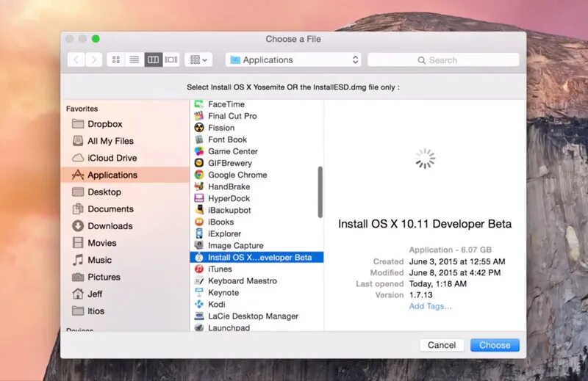
Task: Switch to icon view
Action: coord(116,59)
